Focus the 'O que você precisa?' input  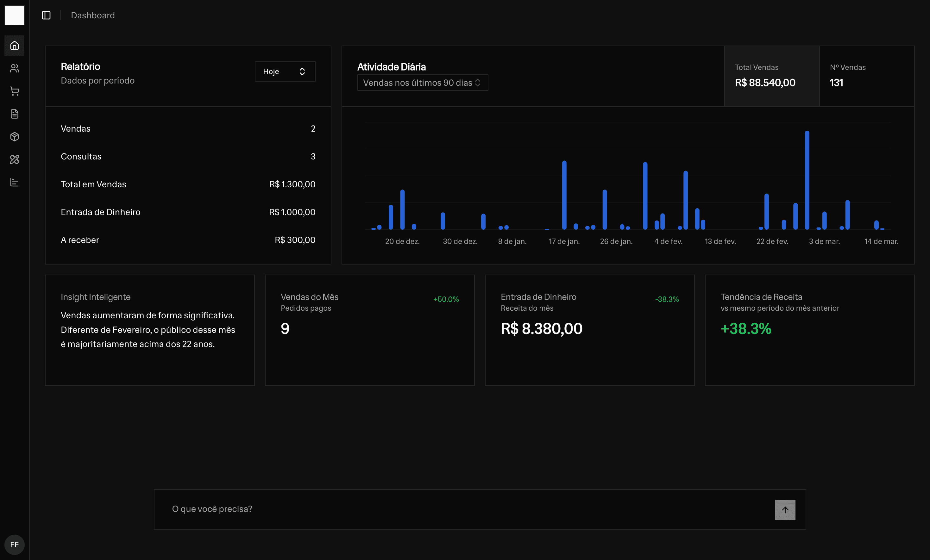pyautogui.click(x=464, y=509)
